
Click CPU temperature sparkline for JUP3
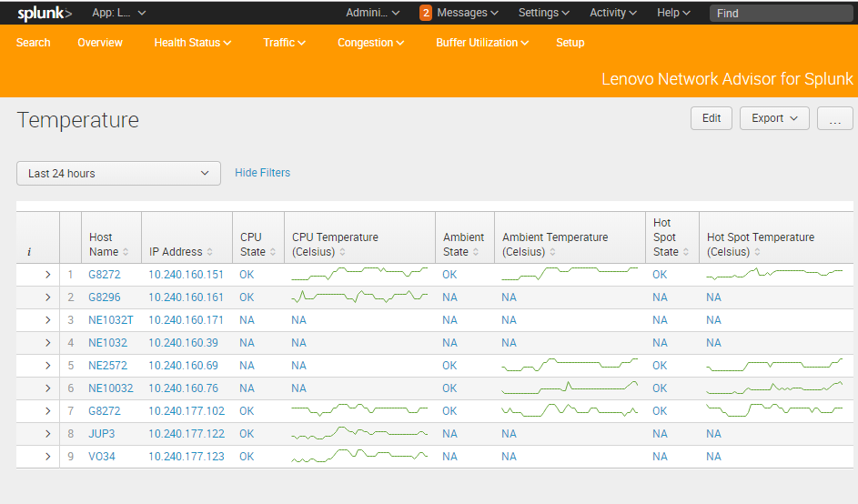coord(359,433)
